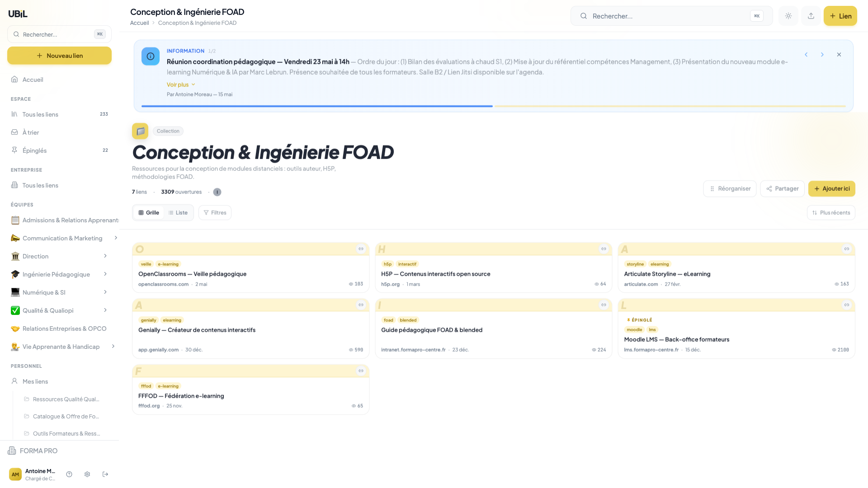Image resolution: width=868 pixels, height=488 pixels.
Task: Expand Ingénierie Pédagogique team
Action: click(x=105, y=274)
